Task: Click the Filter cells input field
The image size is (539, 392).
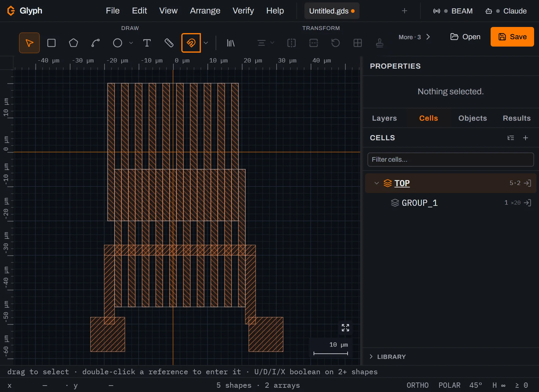Action: click(451, 160)
